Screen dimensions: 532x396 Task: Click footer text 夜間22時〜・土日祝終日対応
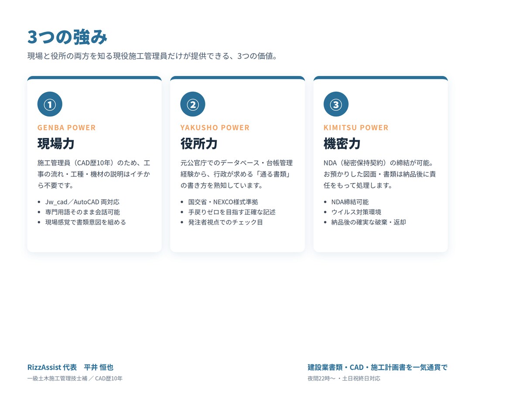tap(344, 378)
